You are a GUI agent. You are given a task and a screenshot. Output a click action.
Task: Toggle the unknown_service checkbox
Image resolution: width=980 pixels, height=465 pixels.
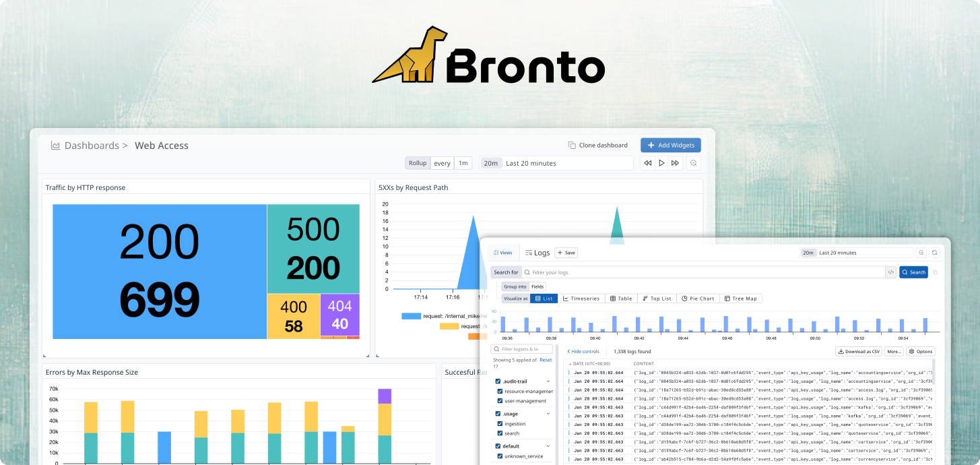coord(500,456)
